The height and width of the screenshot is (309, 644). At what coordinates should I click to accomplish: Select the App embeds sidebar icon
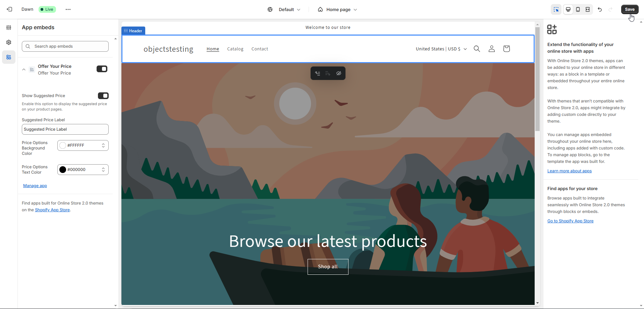pos(9,57)
